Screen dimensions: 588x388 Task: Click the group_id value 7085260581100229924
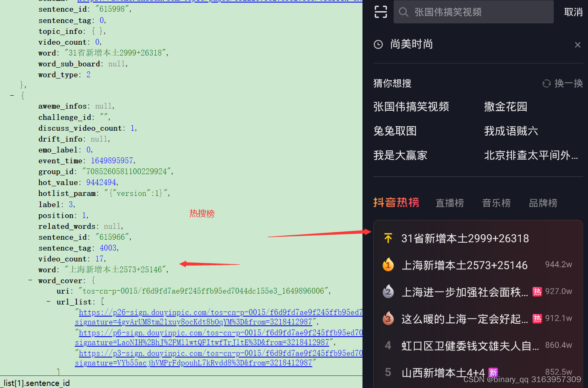click(126, 172)
